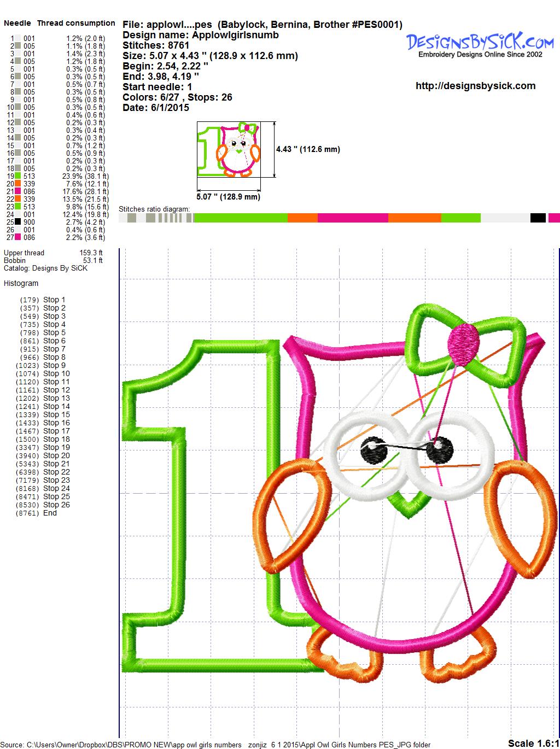
Task: Click the pink swatch for needle 27
Action: coord(18,237)
